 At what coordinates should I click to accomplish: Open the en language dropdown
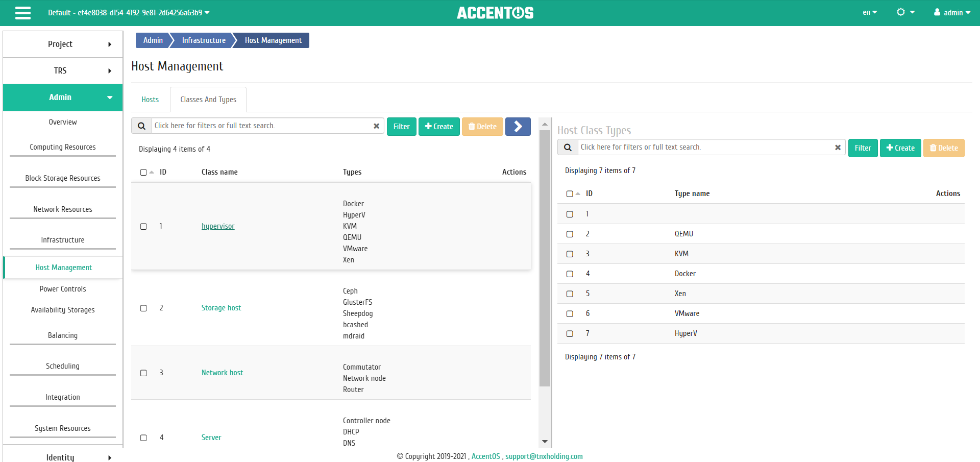870,13
